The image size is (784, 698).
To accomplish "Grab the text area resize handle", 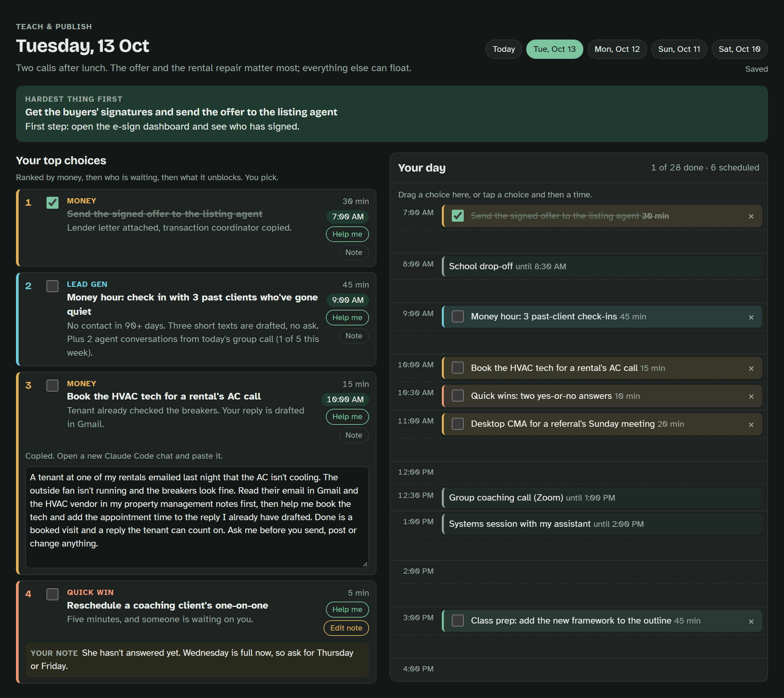I will [x=365, y=564].
